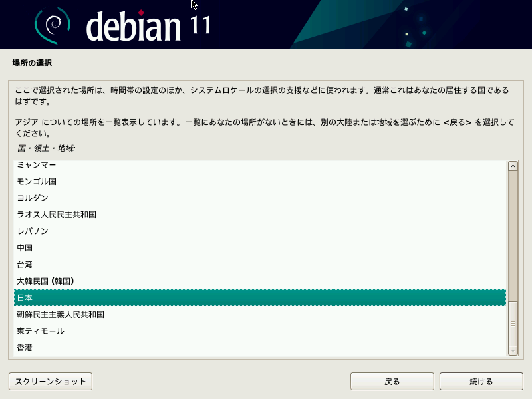Select 中国 as the country
The image size is (532, 399).
coord(260,247)
